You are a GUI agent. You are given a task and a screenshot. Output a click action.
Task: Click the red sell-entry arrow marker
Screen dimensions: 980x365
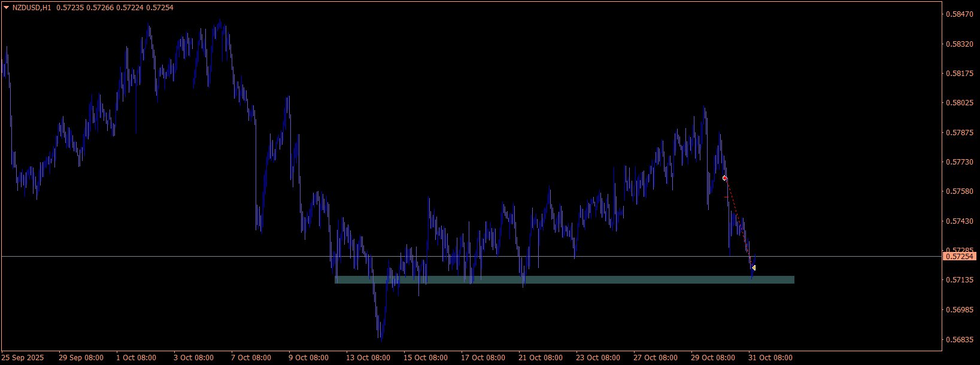(x=724, y=178)
